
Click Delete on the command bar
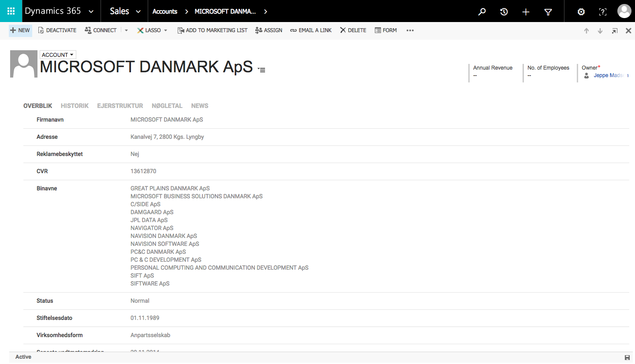[x=353, y=30]
